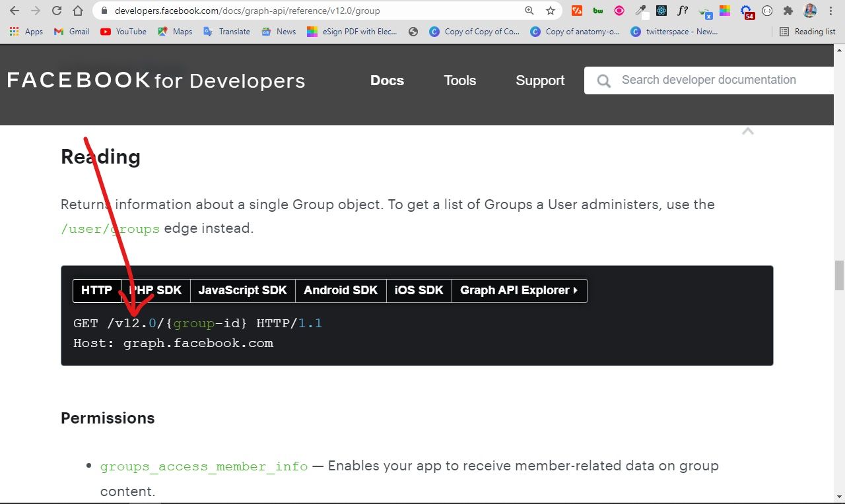Click the page's vertical scrollbar thumb
Screen dimensions: 845x504
[839, 275]
